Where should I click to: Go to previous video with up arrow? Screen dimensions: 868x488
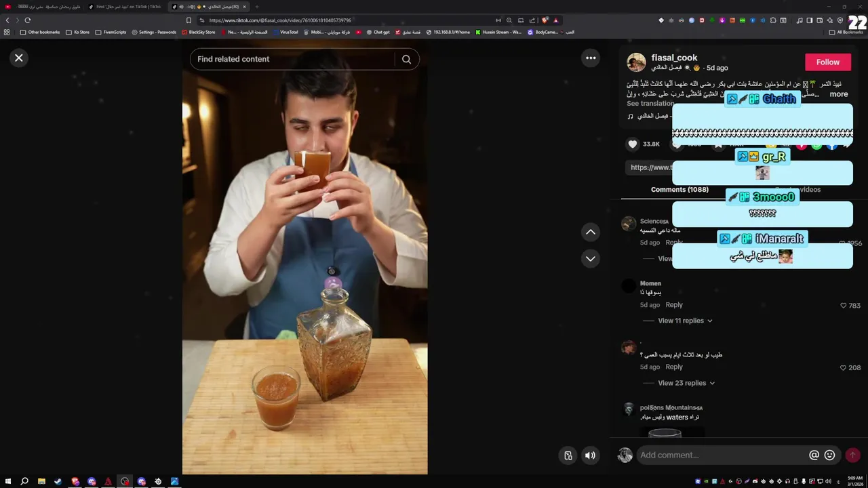pyautogui.click(x=591, y=232)
